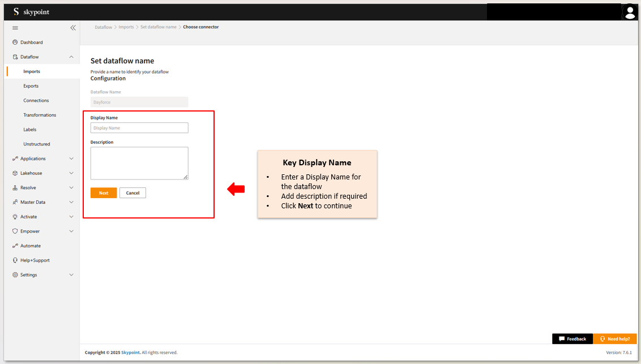Select Exports in the Dataflow submenu
Screen dimensions: 641x364
(x=31, y=86)
